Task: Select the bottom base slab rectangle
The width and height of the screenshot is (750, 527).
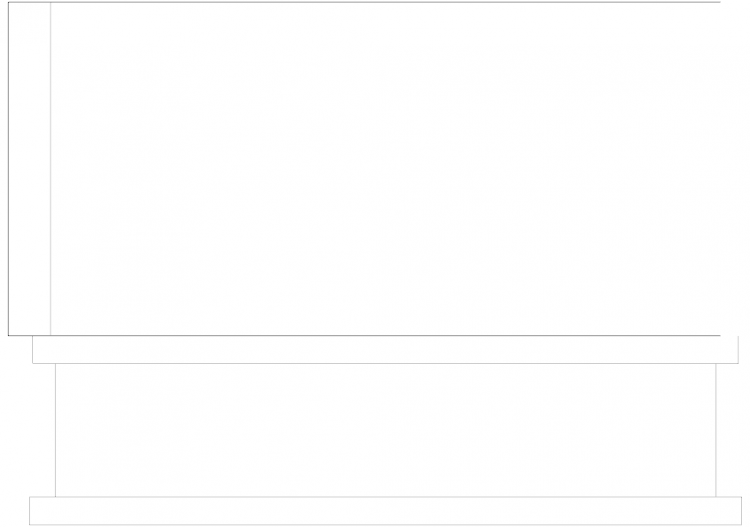Action: pyautogui.click(x=386, y=511)
